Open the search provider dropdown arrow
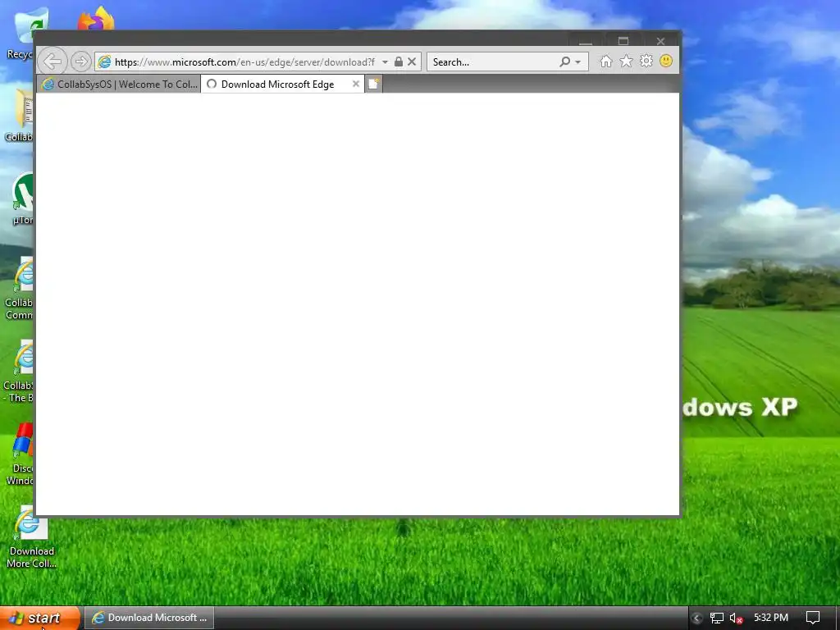Screen dimensions: 840x630 tap(578, 62)
